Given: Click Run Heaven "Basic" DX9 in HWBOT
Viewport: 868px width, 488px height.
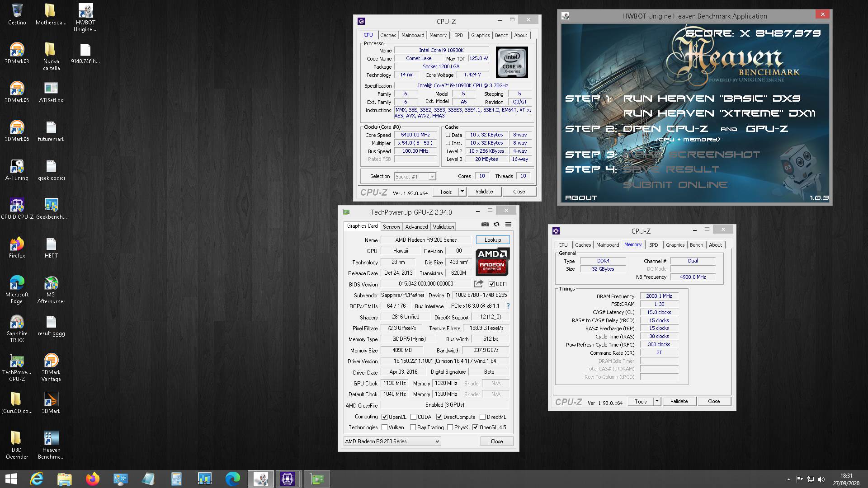Looking at the screenshot, I should 712,99.
